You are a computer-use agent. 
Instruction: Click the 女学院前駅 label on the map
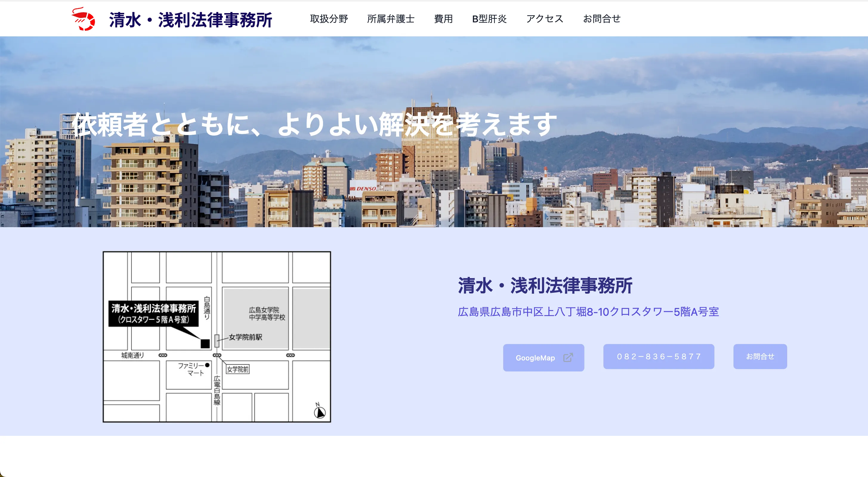(245, 337)
